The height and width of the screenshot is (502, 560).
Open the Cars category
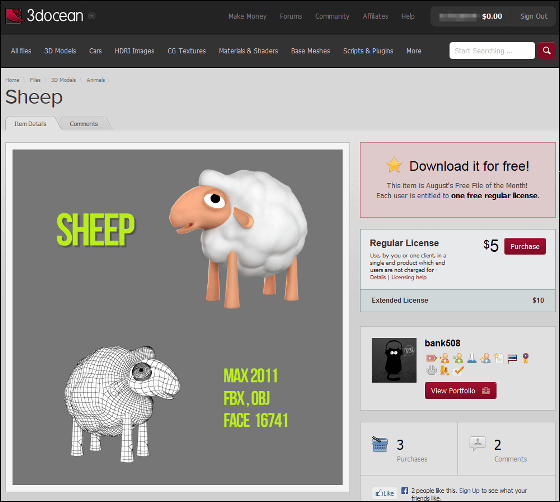95,51
